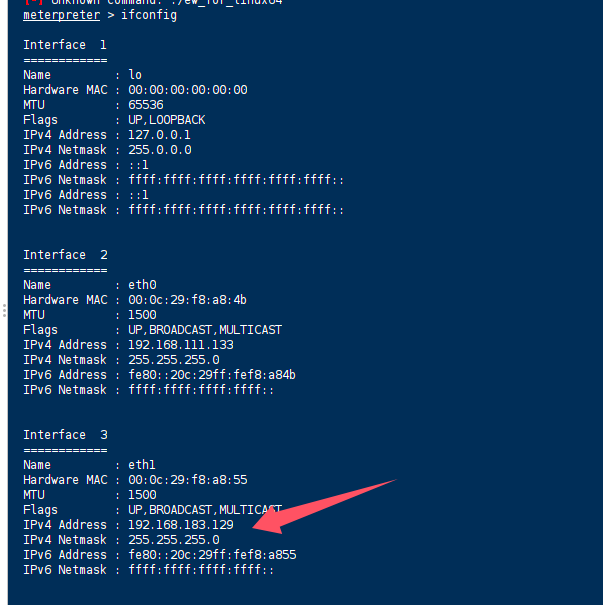Click the UP,LOOPBACK flags text
This screenshot has width=603, height=605.
(166, 120)
